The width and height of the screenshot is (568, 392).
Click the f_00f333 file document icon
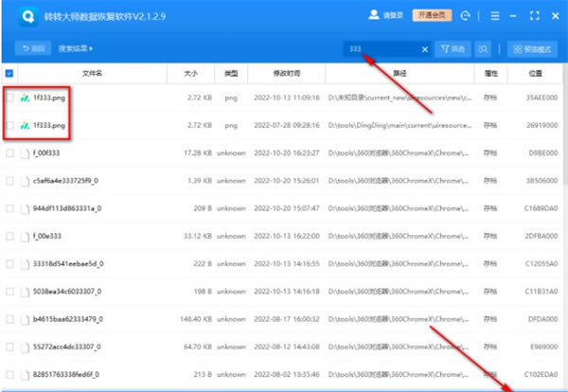tap(25, 152)
